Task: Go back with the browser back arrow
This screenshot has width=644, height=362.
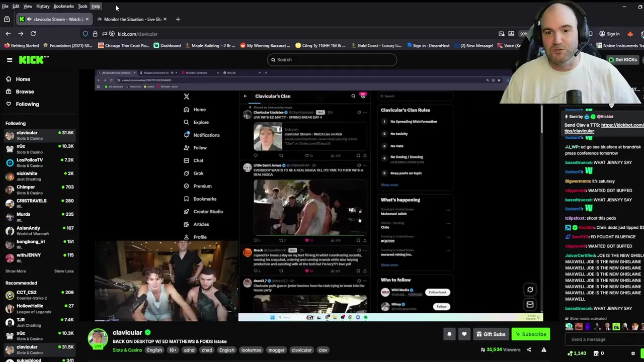Action: (8, 34)
